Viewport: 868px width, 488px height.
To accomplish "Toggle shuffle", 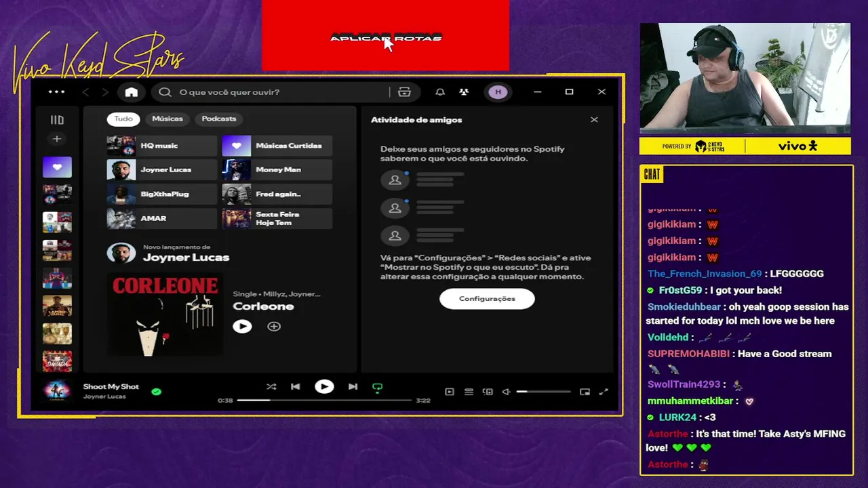I will pyautogui.click(x=271, y=387).
